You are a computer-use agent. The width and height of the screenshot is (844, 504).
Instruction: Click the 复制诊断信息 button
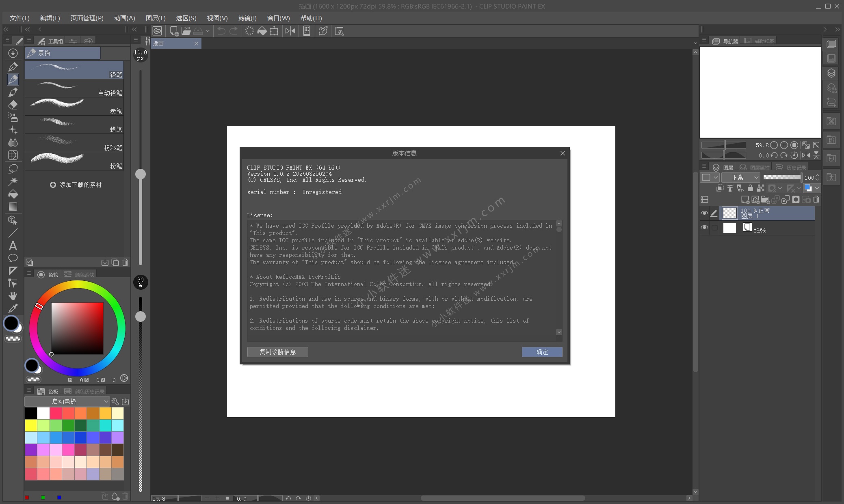click(x=277, y=352)
